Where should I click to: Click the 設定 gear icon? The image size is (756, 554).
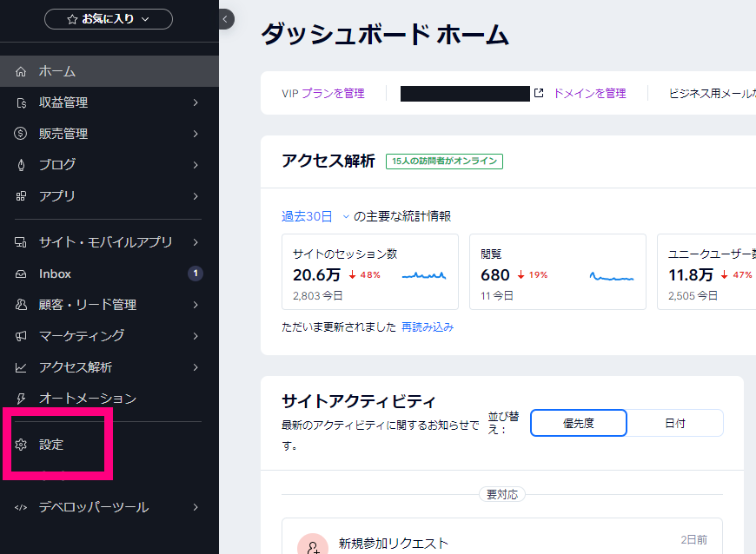pyautogui.click(x=21, y=445)
